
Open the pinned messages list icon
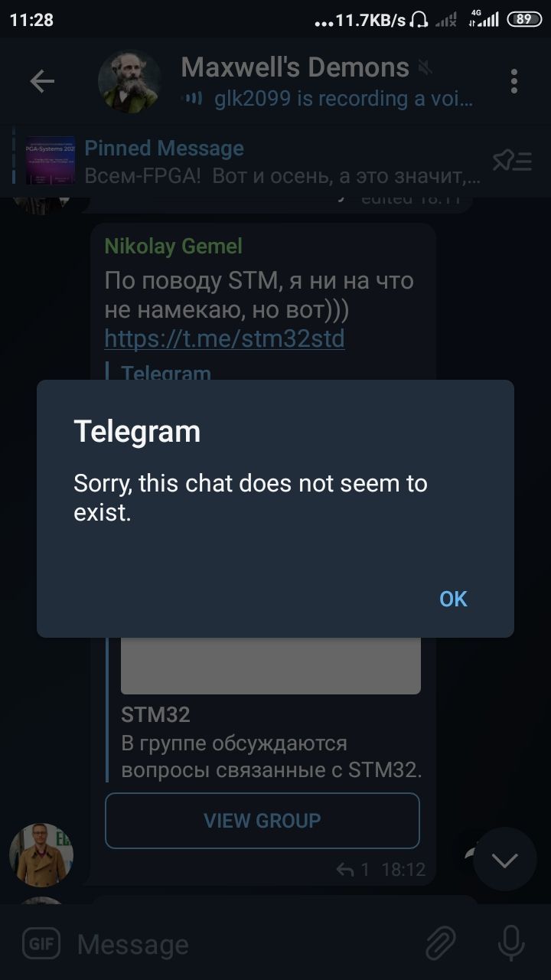[512, 160]
